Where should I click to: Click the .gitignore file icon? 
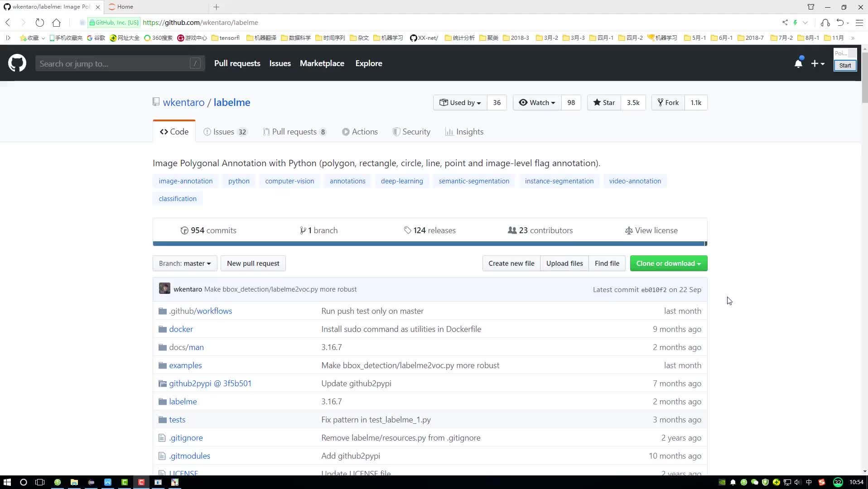click(x=162, y=438)
